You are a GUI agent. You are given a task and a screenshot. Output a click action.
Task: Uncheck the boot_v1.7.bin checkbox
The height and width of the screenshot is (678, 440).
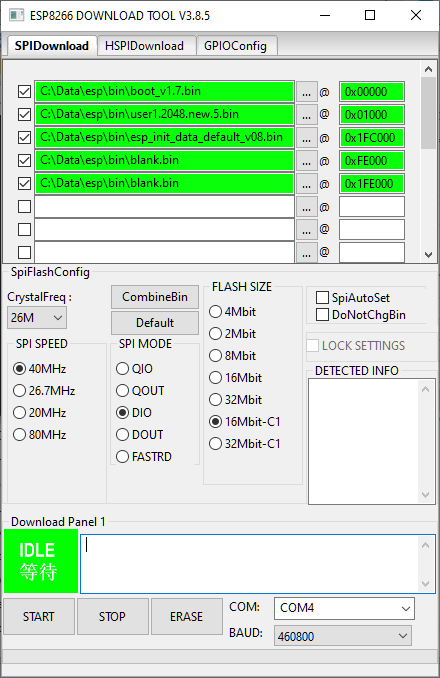[x=24, y=92]
